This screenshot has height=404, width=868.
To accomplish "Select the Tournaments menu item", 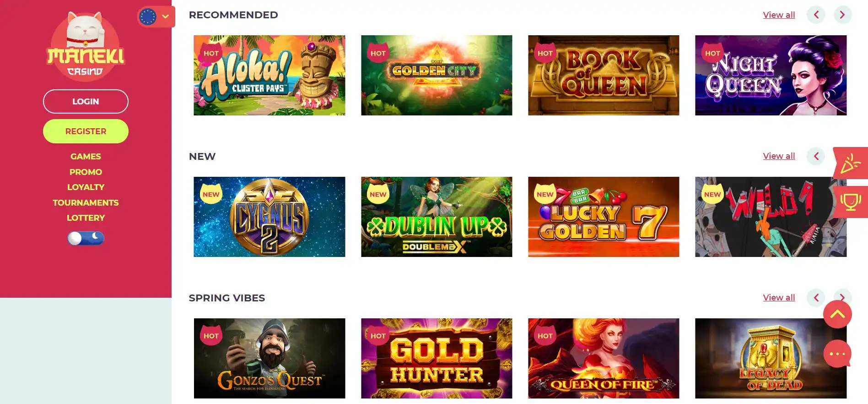I will [x=86, y=202].
